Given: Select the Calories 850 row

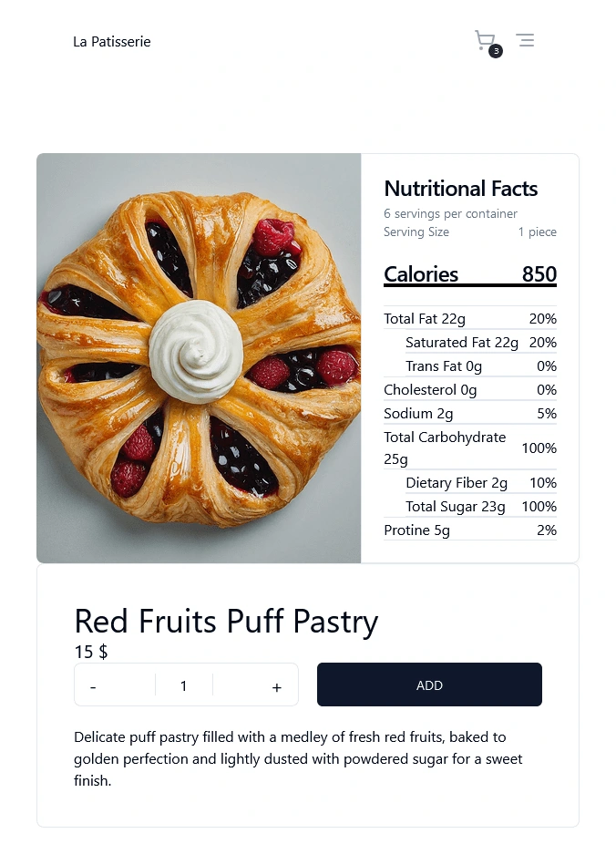Looking at the screenshot, I should coord(469,274).
